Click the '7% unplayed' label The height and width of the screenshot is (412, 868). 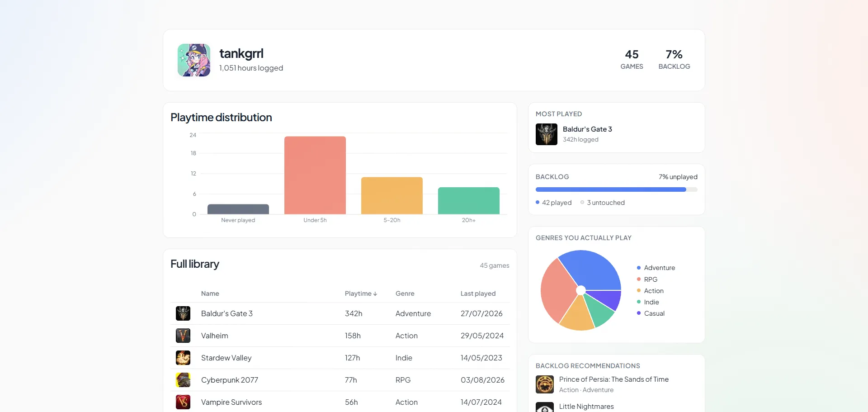678,177
